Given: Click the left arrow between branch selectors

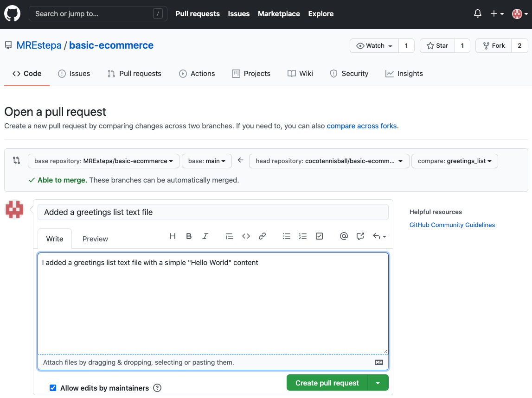Looking at the screenshot, I should (240, 160).
